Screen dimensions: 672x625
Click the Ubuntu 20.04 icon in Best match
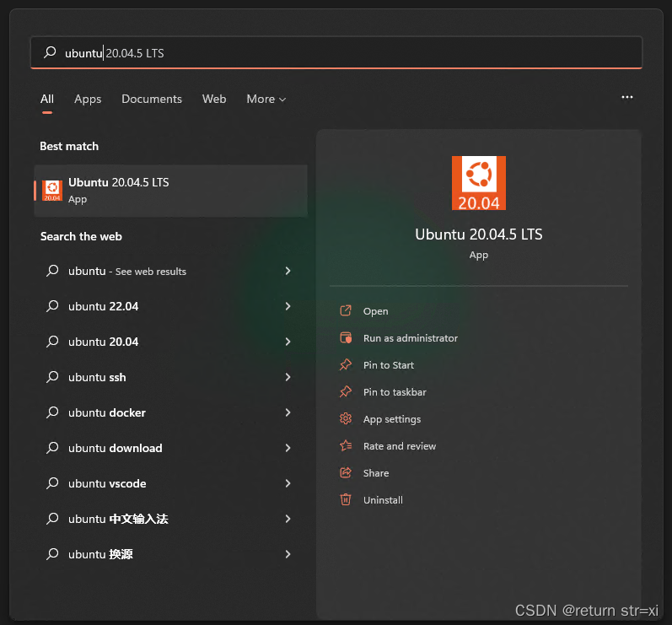(x=52, y=191)
